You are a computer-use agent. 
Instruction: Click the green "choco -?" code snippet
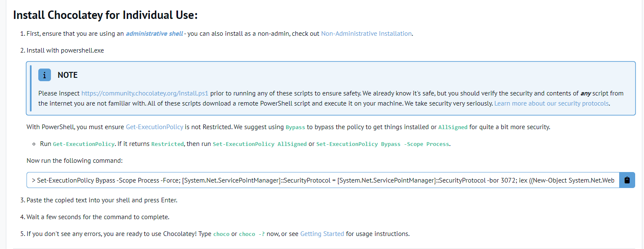252,234
